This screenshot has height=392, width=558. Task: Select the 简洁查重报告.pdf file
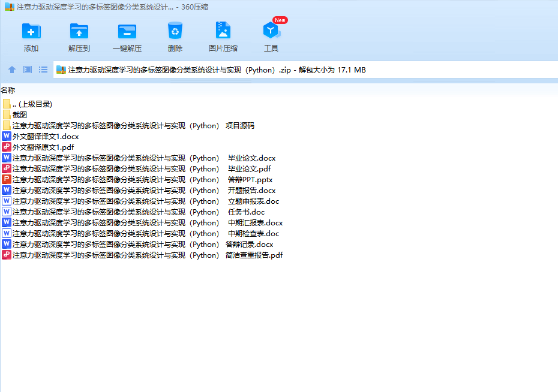tap(142, 255)
